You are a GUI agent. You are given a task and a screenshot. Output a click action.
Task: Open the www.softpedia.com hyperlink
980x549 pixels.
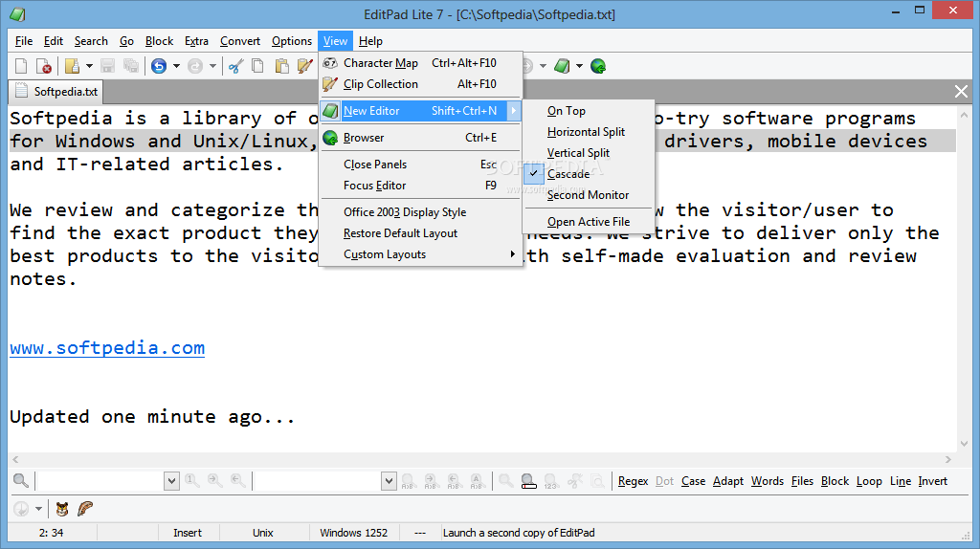(107, 348)
